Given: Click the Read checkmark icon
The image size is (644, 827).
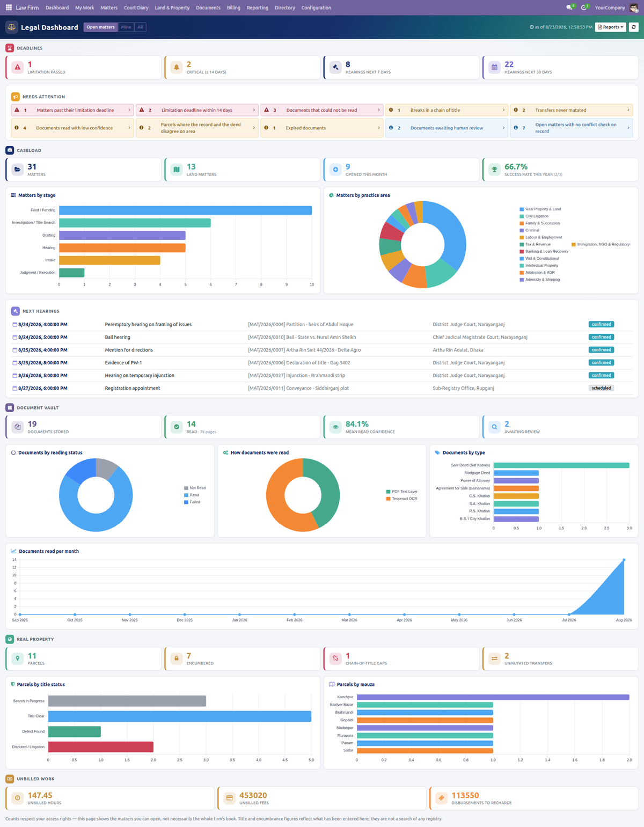Looking at the screenshot, I should [177, 427].
